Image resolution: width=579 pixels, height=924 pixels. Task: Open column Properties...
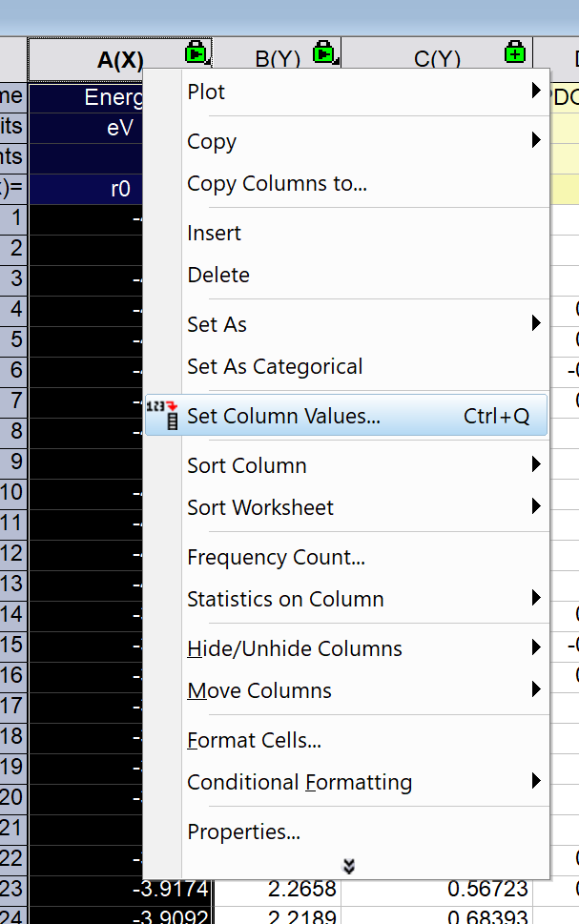coord(243,832)
